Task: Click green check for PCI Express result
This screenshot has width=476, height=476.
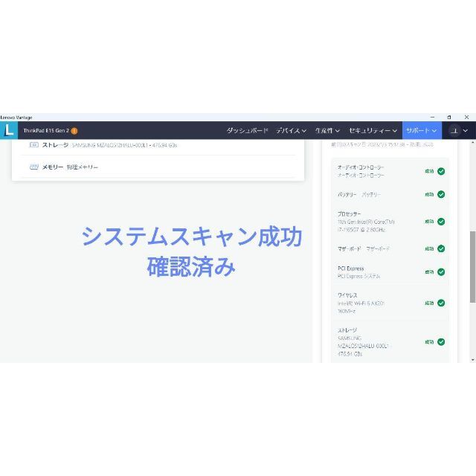Action: pyautogui.click(x=441, y=272)
